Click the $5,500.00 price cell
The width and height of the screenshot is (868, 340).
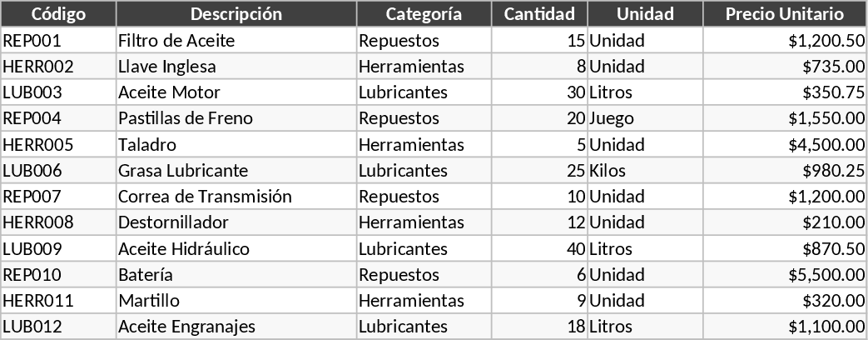coord(784,274)
